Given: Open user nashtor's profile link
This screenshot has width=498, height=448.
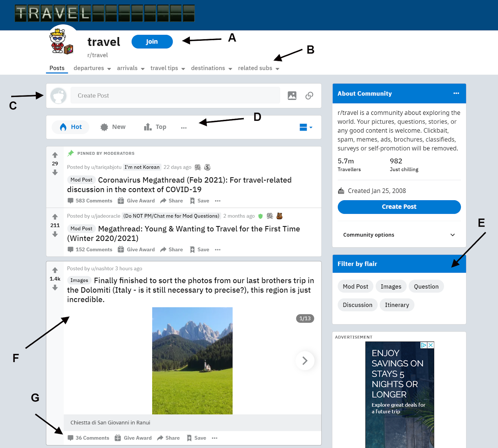Looking at the screenshot, I should pos(102,269).
